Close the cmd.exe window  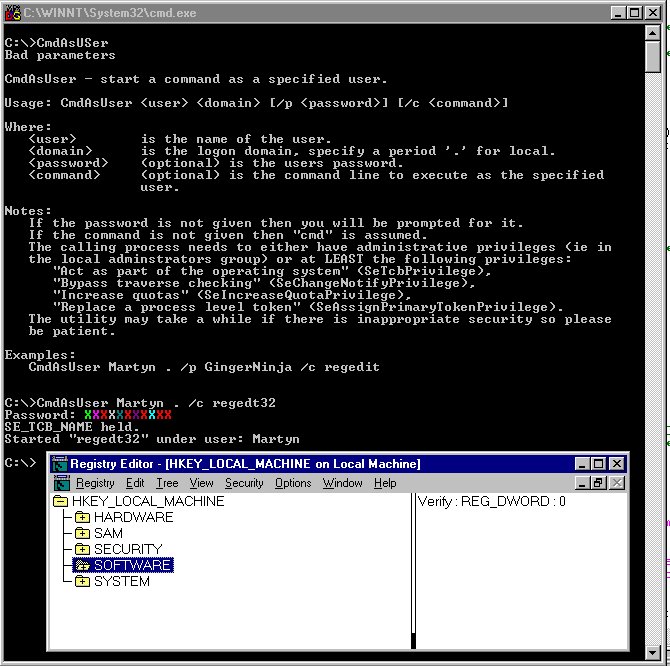[x=653, y=13]
